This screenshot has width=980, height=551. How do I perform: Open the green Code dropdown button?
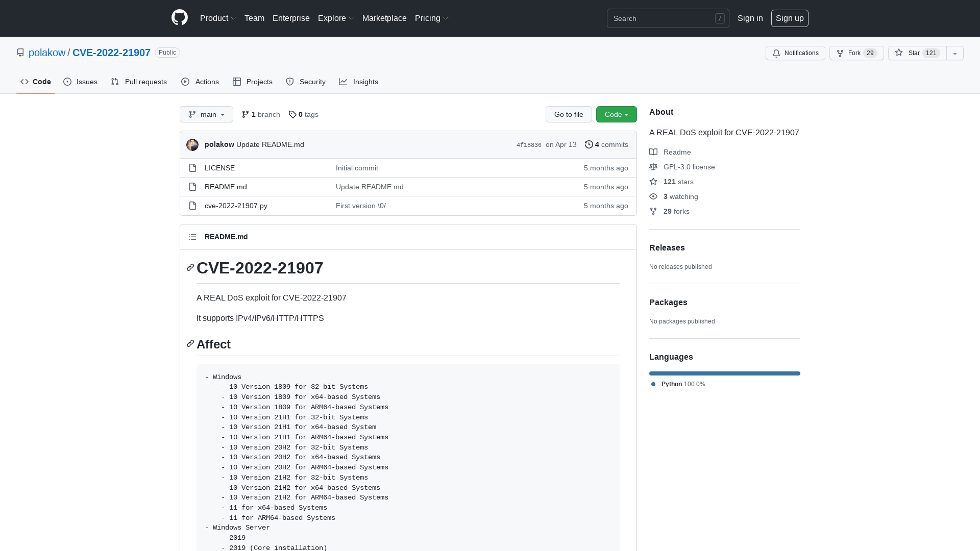tap(617, 114)
